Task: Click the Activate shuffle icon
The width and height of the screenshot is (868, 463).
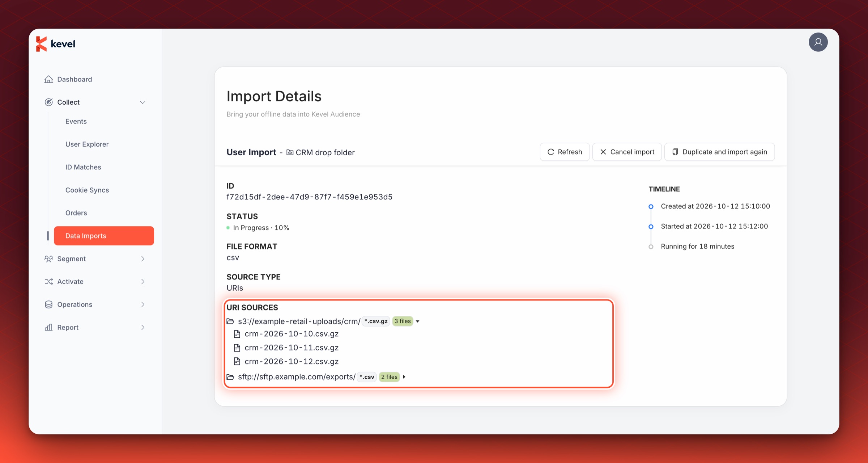Action: pos(48,282)
